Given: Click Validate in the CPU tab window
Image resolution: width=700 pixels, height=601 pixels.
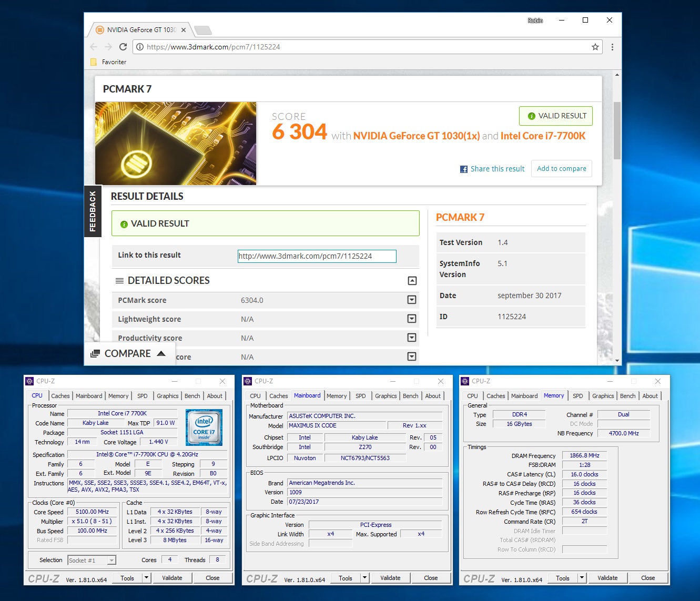Looking at the screenshot, I should (x=172, y=578).
